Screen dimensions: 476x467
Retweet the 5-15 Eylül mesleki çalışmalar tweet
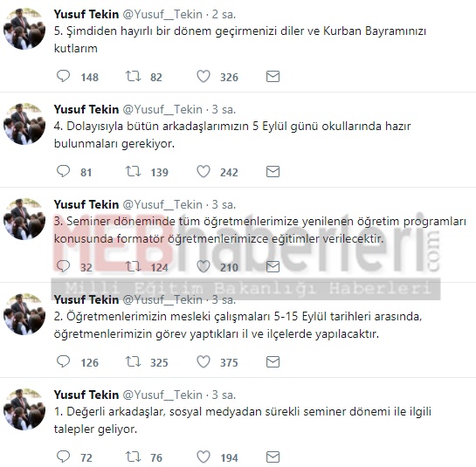coord(134,361)
